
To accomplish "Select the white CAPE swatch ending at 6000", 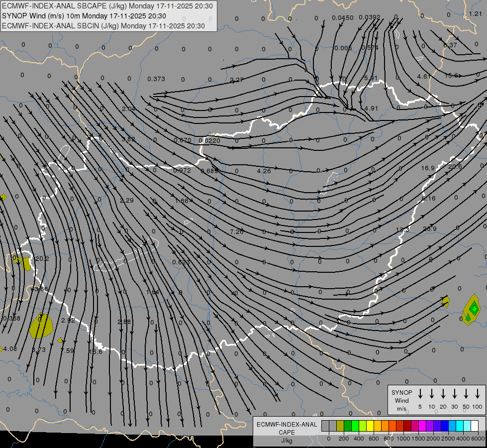I will click(x=475, y=426).
